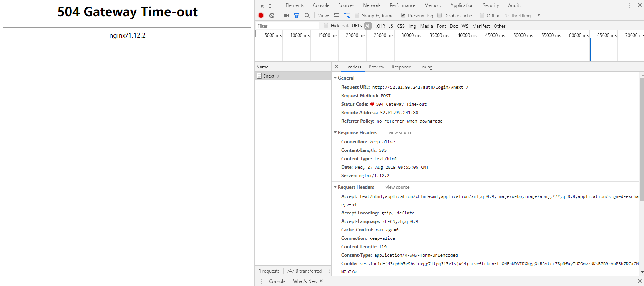Image resolution: width=644 pixels, height=286 pixels.
Task: Switch to the drawer Console tab
Action: (277, 281)
